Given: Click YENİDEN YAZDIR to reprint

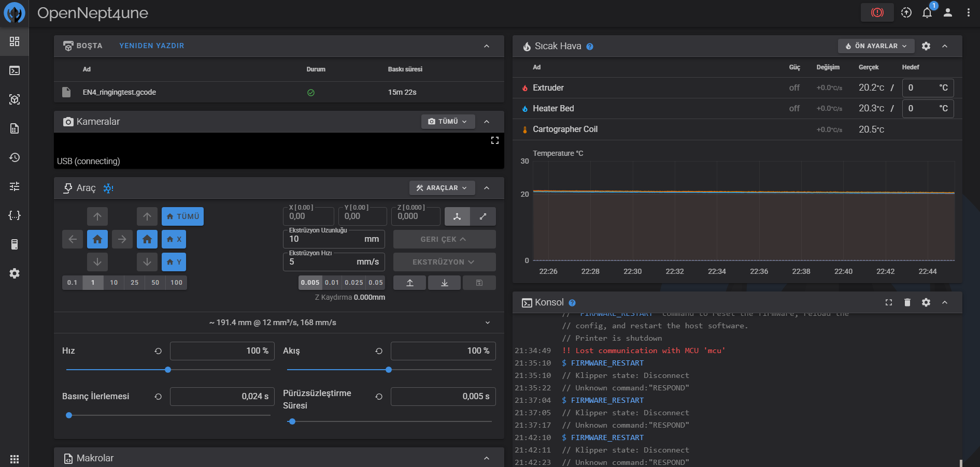Looking at the screenshot, I should pyautogui.click(x=151, y=46).
